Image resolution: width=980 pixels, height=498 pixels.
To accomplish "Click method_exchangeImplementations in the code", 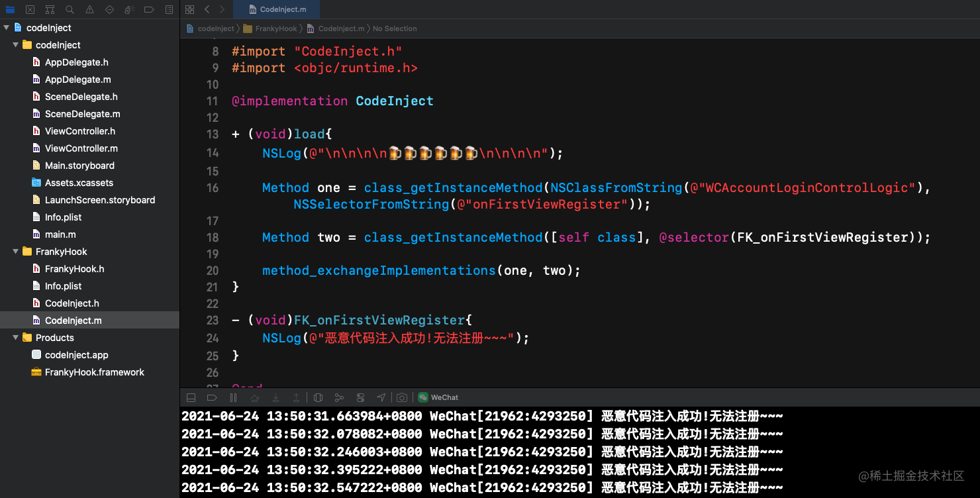I will (379, 270).
